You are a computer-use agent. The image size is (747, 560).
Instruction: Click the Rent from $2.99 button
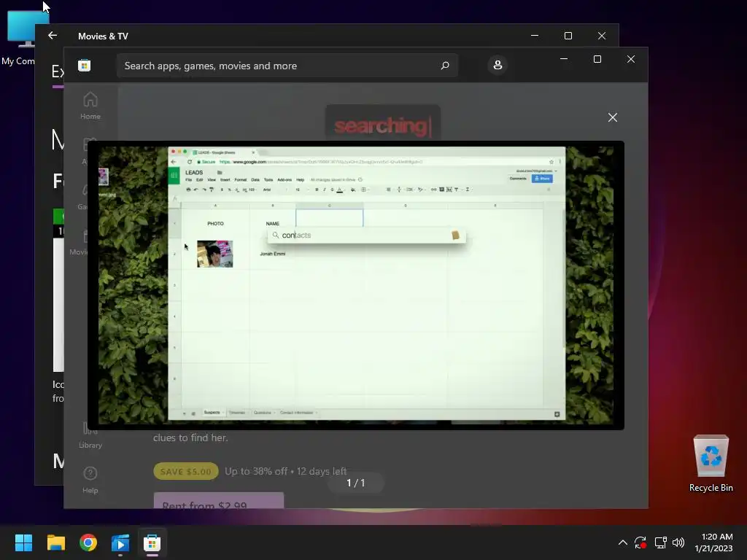point(219,500)
